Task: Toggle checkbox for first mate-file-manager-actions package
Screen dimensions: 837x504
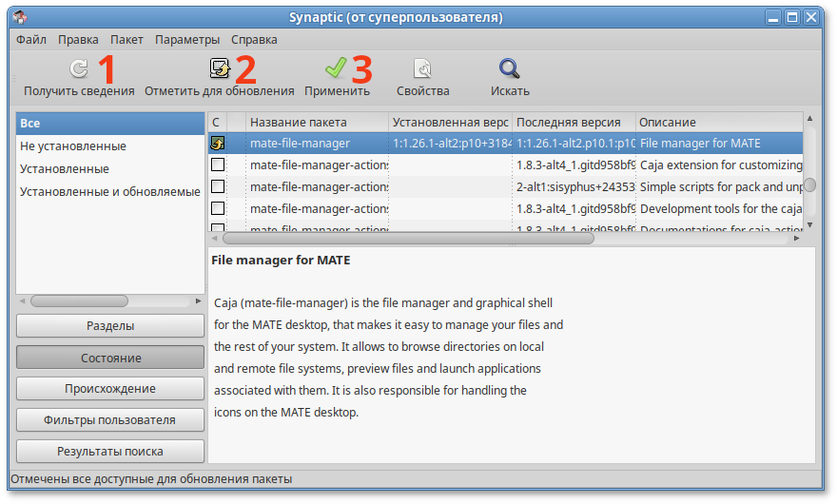Action: click(218, 165)
